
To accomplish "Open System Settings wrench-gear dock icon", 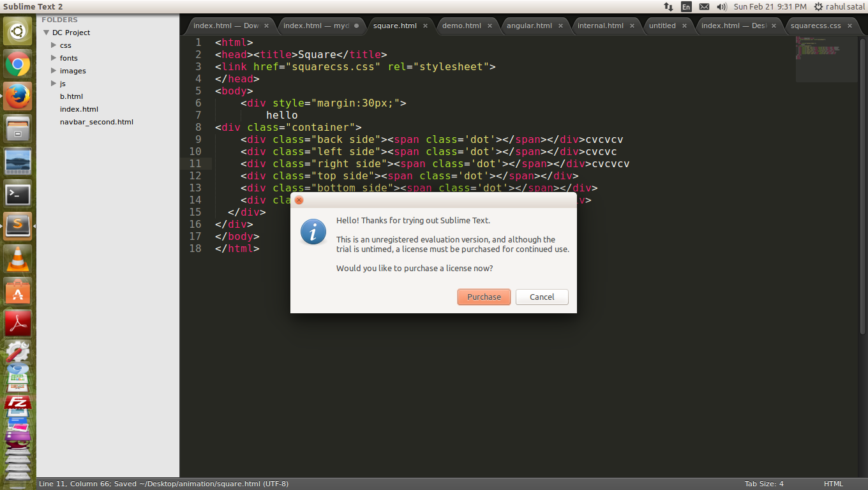I will pos(17,353).
